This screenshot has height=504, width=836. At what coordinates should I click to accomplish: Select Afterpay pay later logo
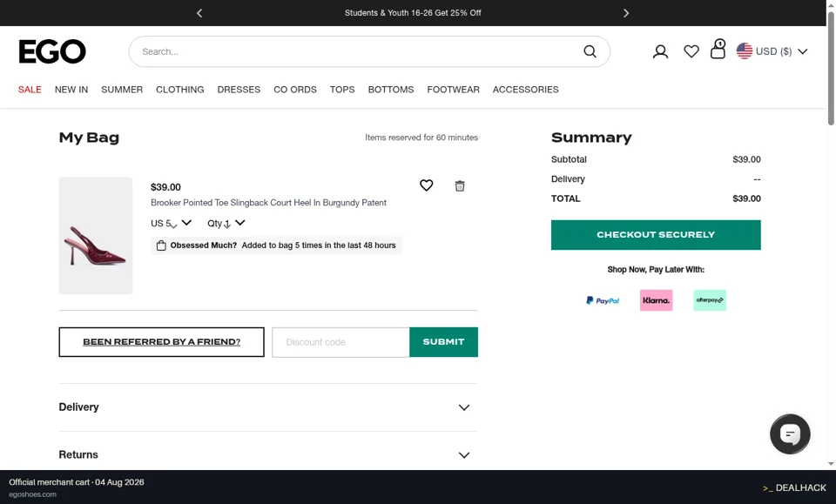[709, 300]
